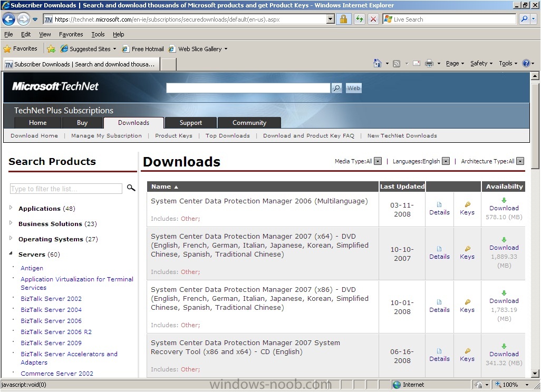Click the browser Back arrow button

(8, 19)
